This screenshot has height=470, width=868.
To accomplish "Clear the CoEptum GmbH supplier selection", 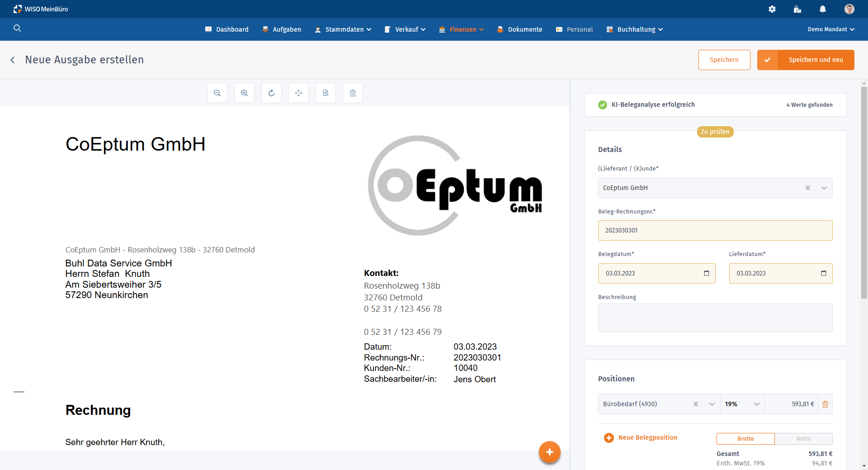I will point(808,188).
